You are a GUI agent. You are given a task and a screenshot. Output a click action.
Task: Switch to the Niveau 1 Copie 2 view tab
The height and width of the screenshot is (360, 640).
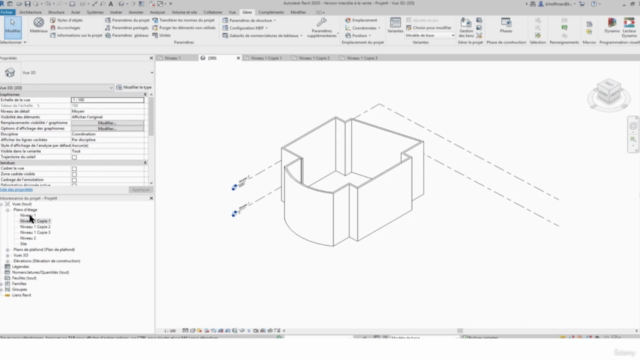tap(314, 58)
